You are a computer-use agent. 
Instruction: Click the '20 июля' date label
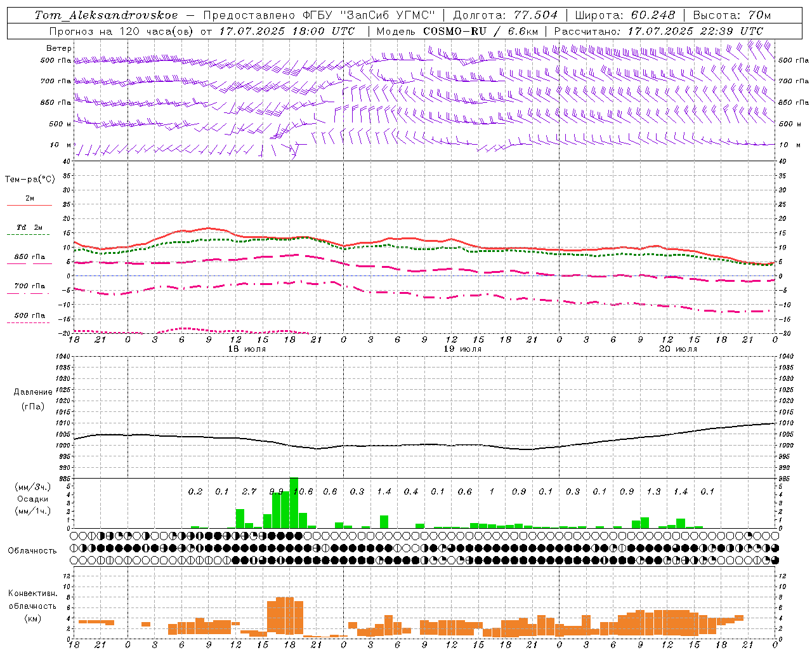(678, 349)
